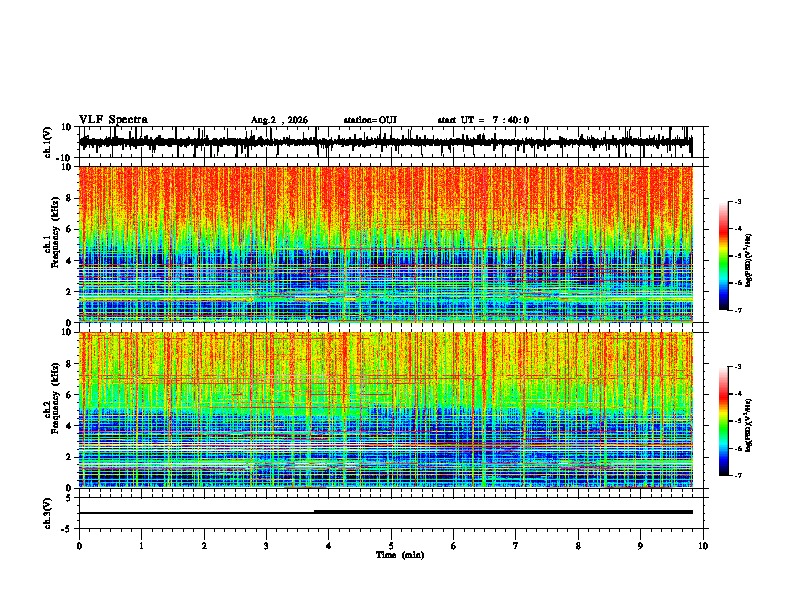This screenshot has width=792, height=612.
Task: Click the "VLF Spectra" title text
Action: pyautogui.click(x=113, y=120)
